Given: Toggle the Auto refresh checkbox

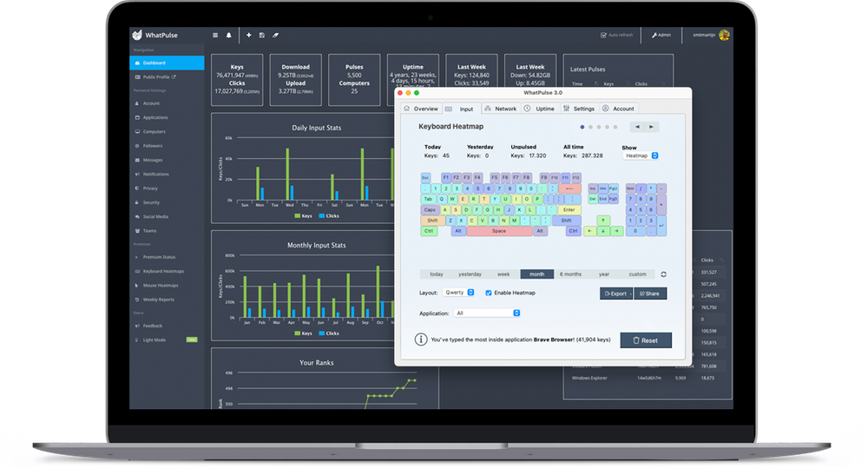Looking at the screenshot, I should coord(603,35).
